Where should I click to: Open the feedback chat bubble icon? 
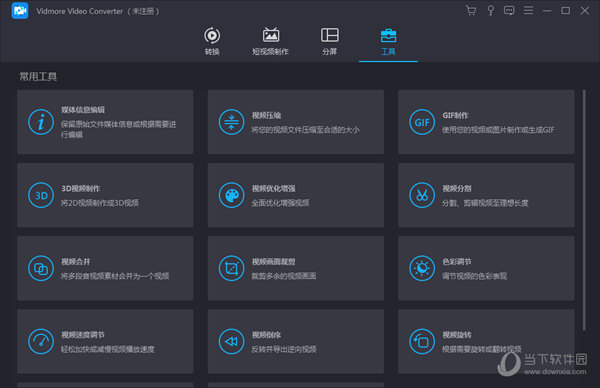(509, 10)
